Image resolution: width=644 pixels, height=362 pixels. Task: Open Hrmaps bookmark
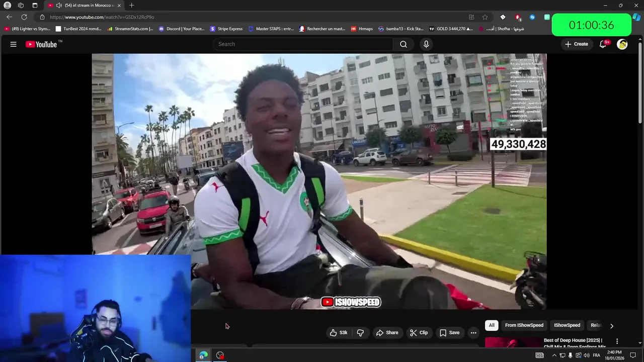pyautogui.click(x=362, y=29)
